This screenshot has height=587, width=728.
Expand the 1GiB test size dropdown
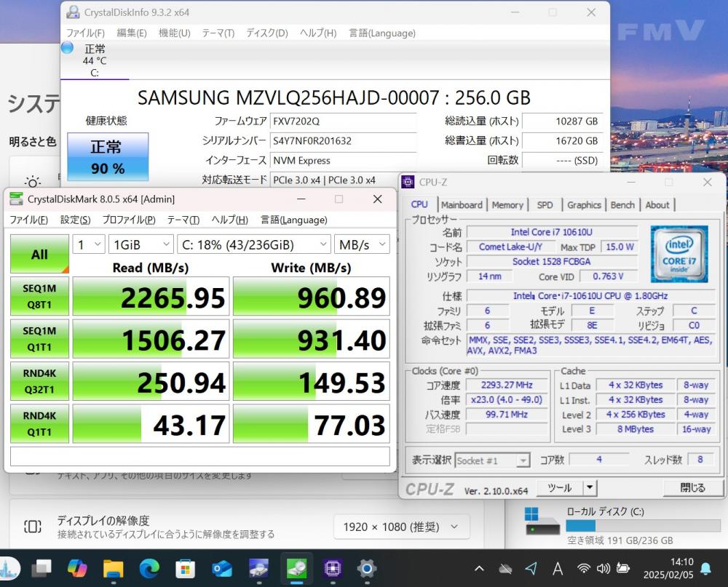tap(141, 245)
